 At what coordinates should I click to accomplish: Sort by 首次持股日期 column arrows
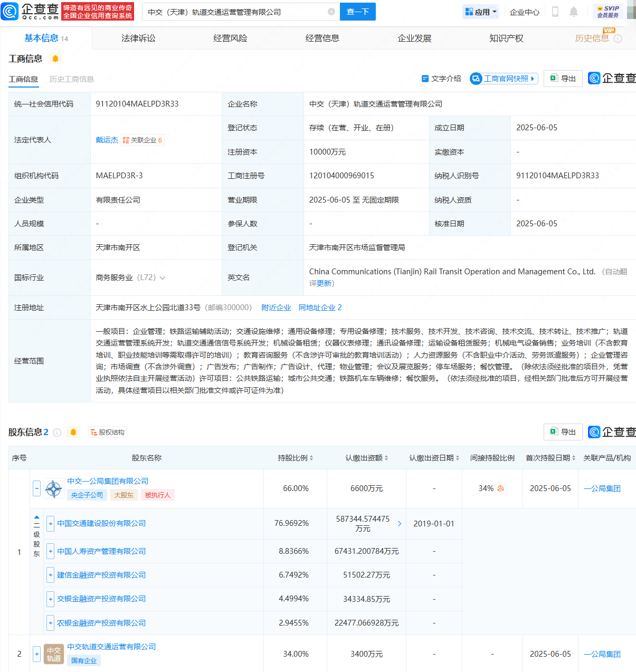(x=574, y=458)
